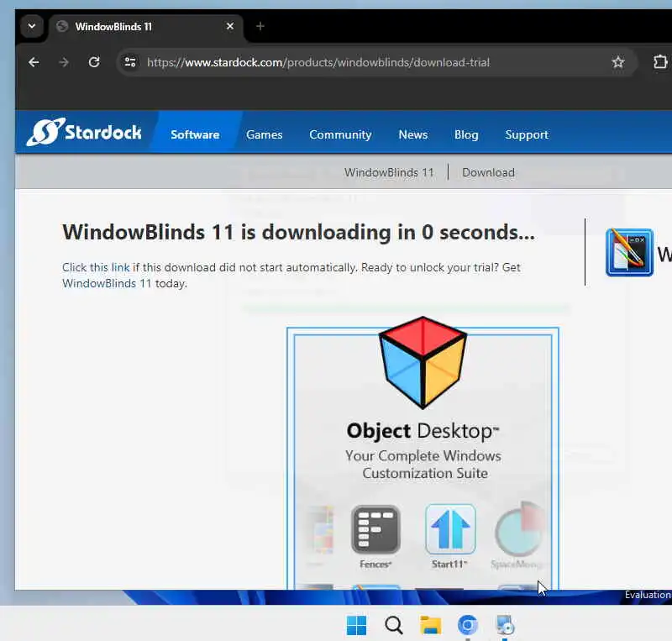Go to WindowBlinds 11 sub-navigation link
This screenshot has height=641, width=672.
coord(389,172)
